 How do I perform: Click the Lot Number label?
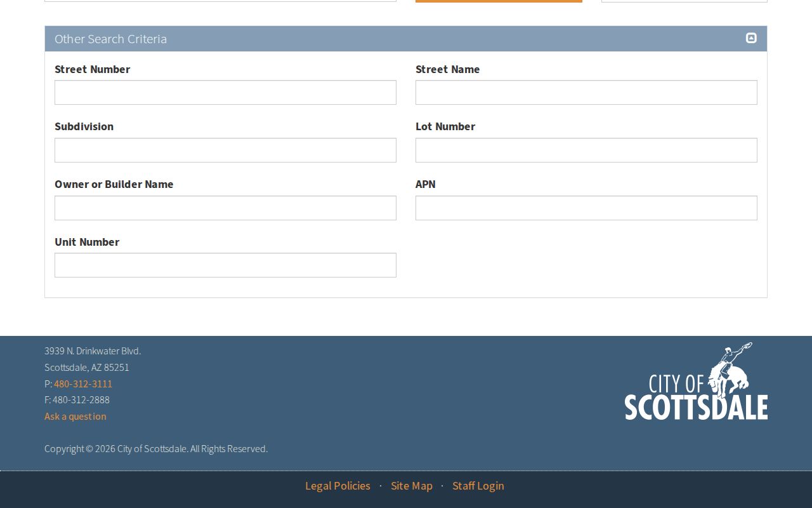point(445,126)
